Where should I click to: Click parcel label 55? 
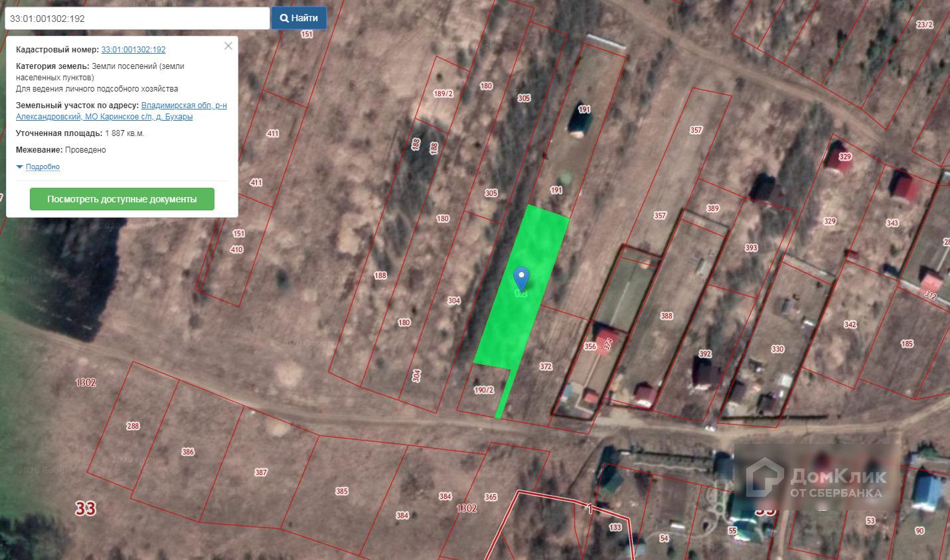click(x=732, y=531)
